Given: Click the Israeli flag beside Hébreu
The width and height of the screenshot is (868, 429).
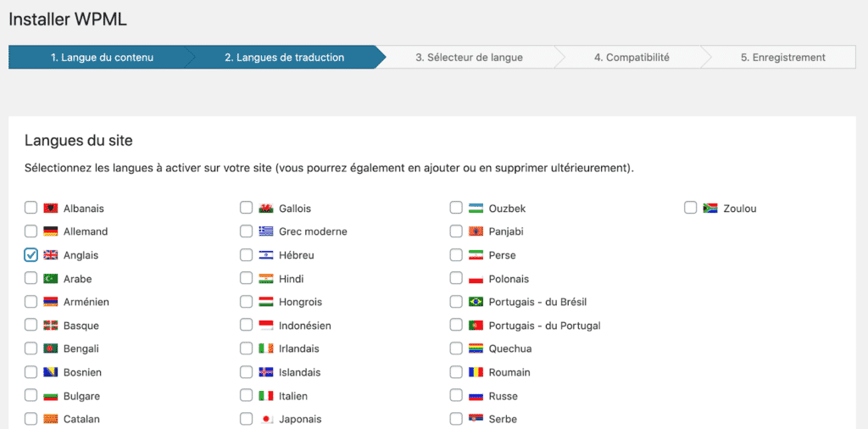Looking at the screenshot, I should click(266, 255).
